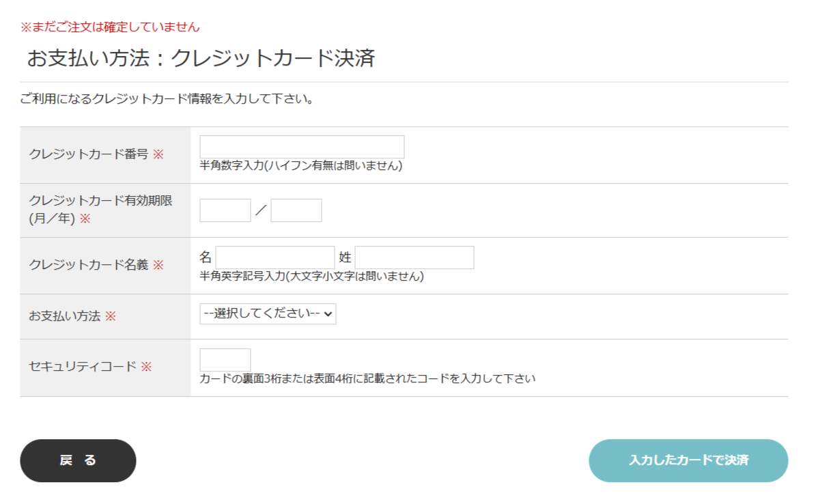Select the クレジットカード名義 row label
This screenshot has width=816, height=504.
tap(89, 266)
